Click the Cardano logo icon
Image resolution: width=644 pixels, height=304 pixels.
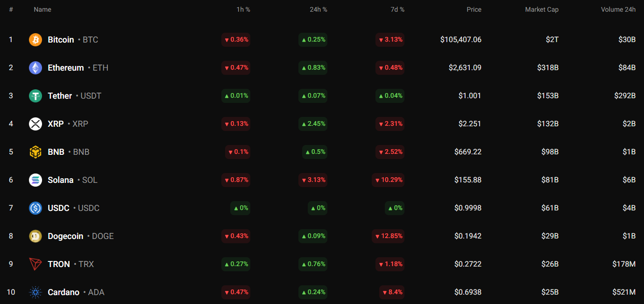[x=35, y=292]
